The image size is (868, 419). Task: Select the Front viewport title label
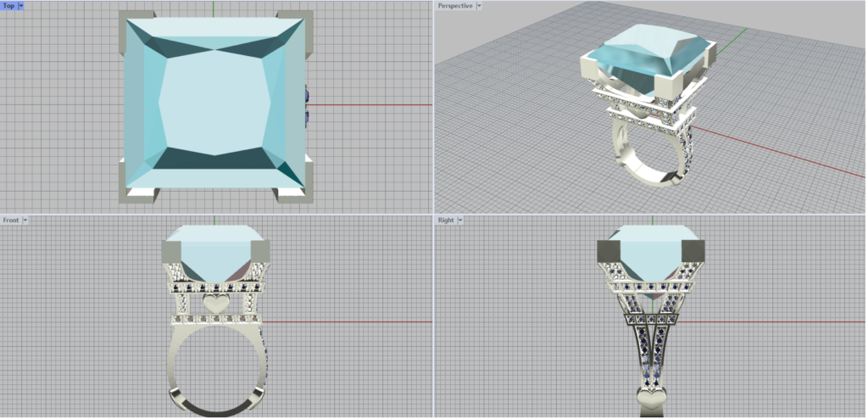(11, 220)
